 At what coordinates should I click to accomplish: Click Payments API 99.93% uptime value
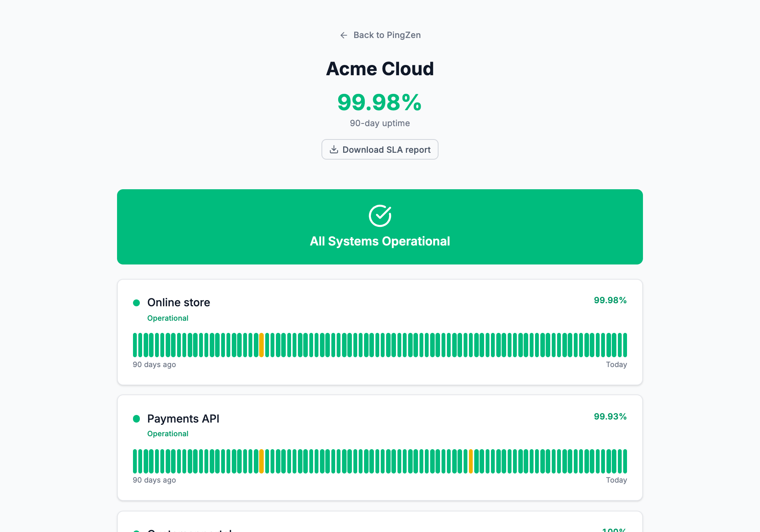coord(610,416)
